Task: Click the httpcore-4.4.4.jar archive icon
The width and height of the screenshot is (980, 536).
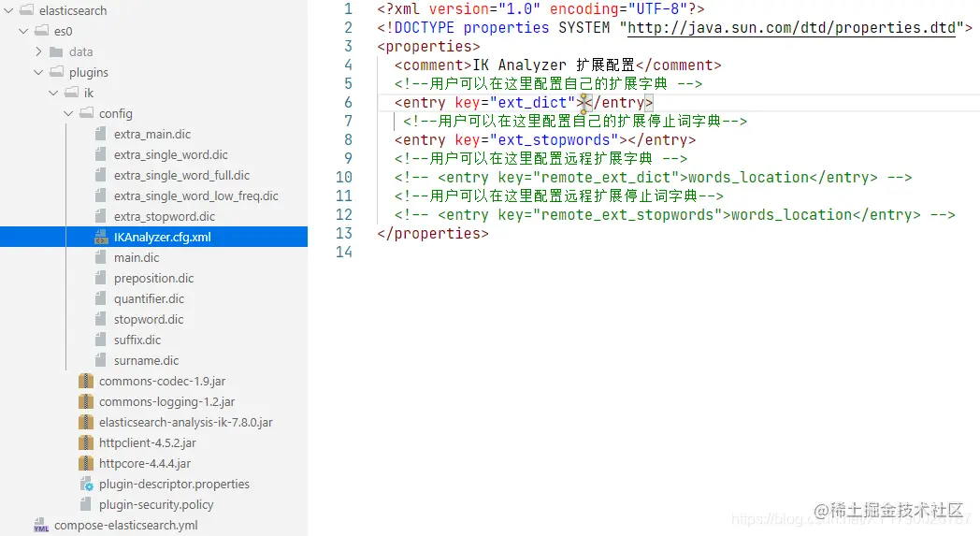Action: click(86, 464)
